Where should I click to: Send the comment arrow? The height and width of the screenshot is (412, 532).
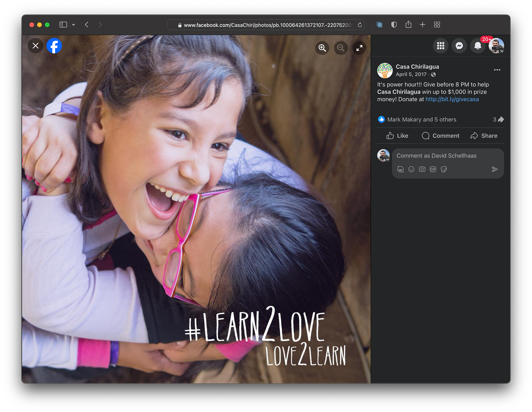(x=495, y=169)
